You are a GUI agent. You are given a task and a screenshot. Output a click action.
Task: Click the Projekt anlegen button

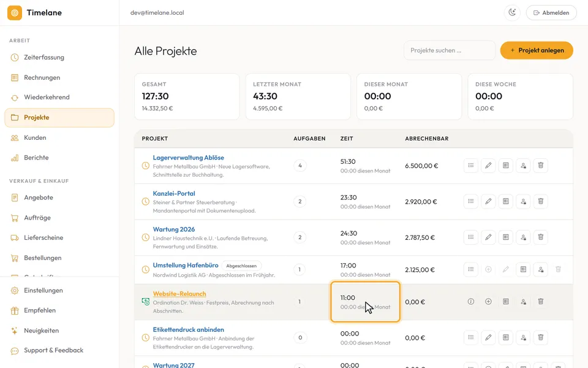click(x=537, y=50)
